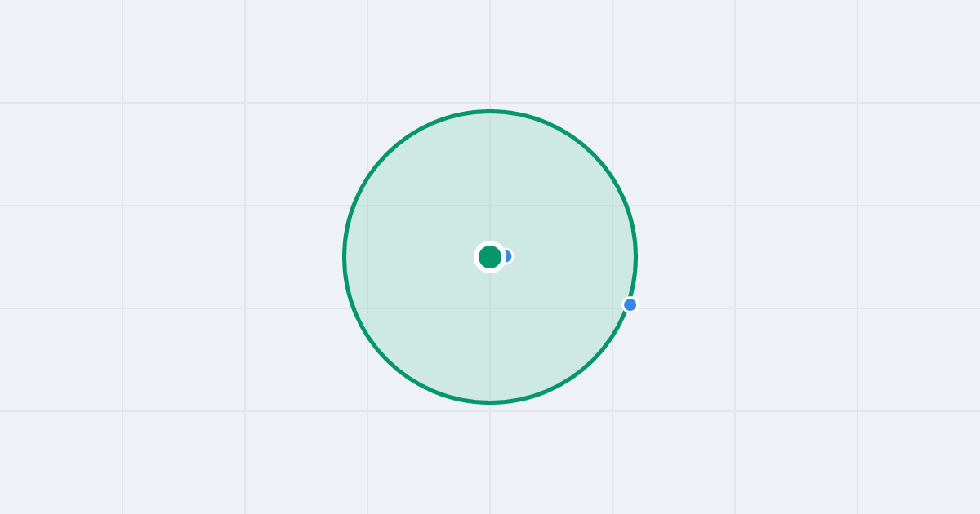Click the leftmost point of circle outline
This screenshot has width=980, height=514.
pyautogui.click(x=344, y=257)
